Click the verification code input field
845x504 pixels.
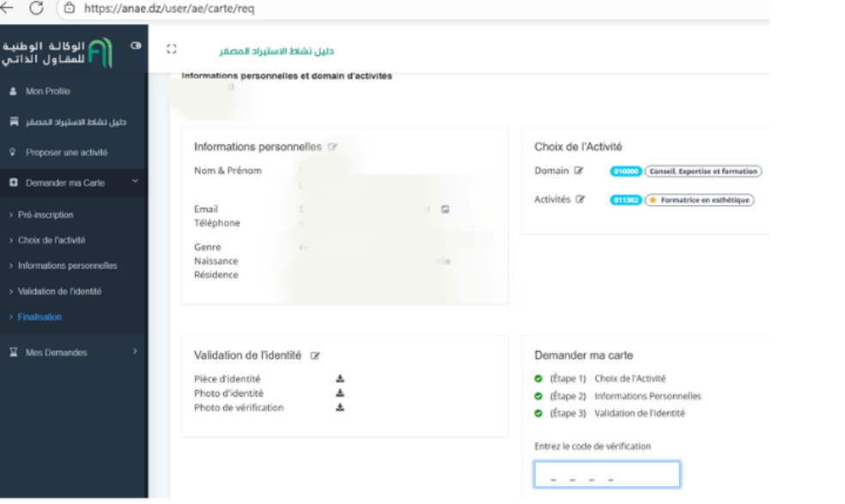pyautogui.click(x=606, y=475)
